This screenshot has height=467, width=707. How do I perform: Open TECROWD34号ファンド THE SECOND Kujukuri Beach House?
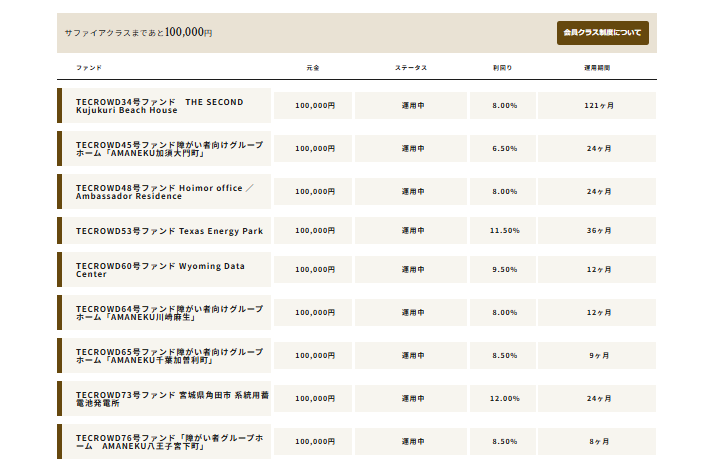tap(164, 105)
